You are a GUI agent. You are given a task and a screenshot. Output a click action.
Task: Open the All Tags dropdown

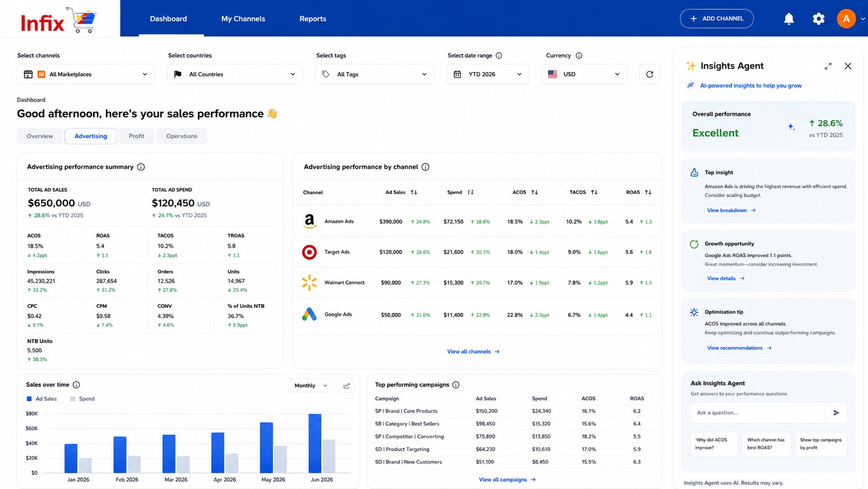(374, 74)
